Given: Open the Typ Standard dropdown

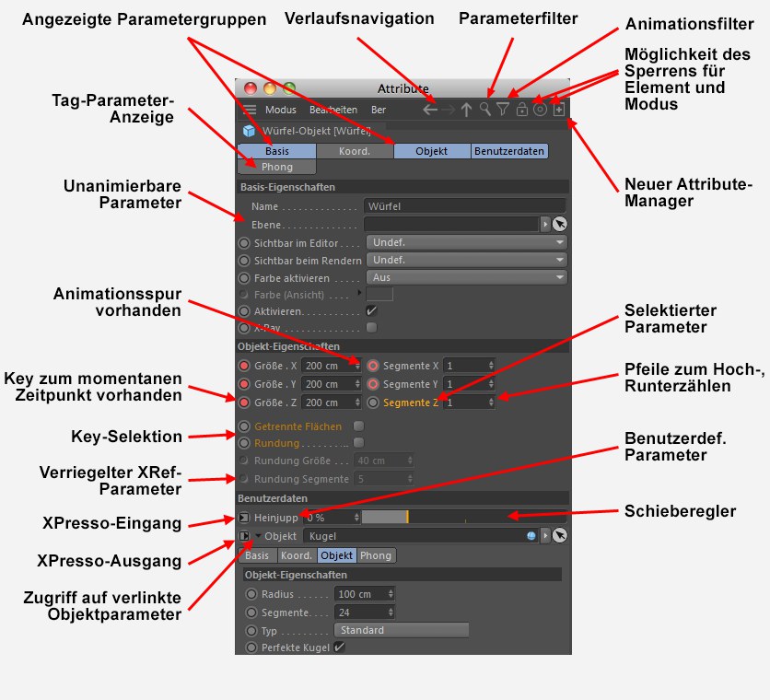Looking at the screenshot, I should (402, 630).
